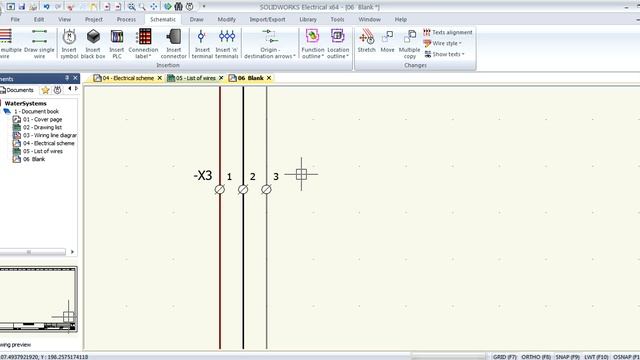Screen dimensions: 640x360
Task: Click Insert PLC tool
Action: (x=117, y=44)
